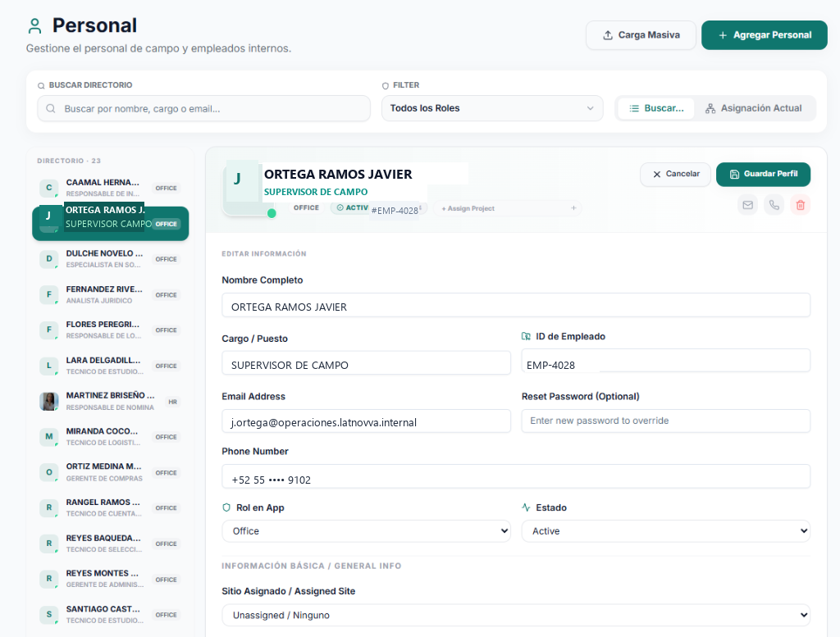This screenshot has width=840, height=637.
Task: Click the Phone Number input field
Action: (x=516, y=476)
